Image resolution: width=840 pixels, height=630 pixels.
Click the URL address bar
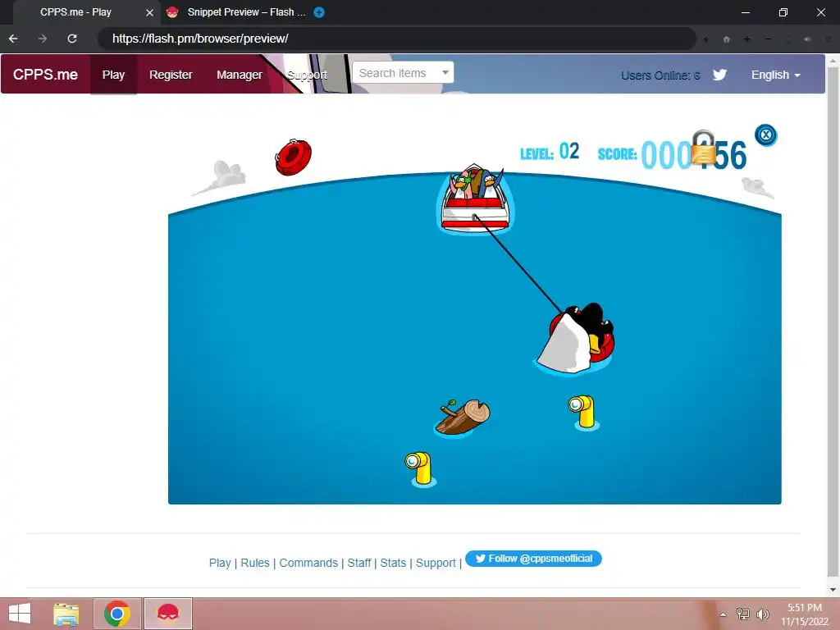[x=396, y=39]
